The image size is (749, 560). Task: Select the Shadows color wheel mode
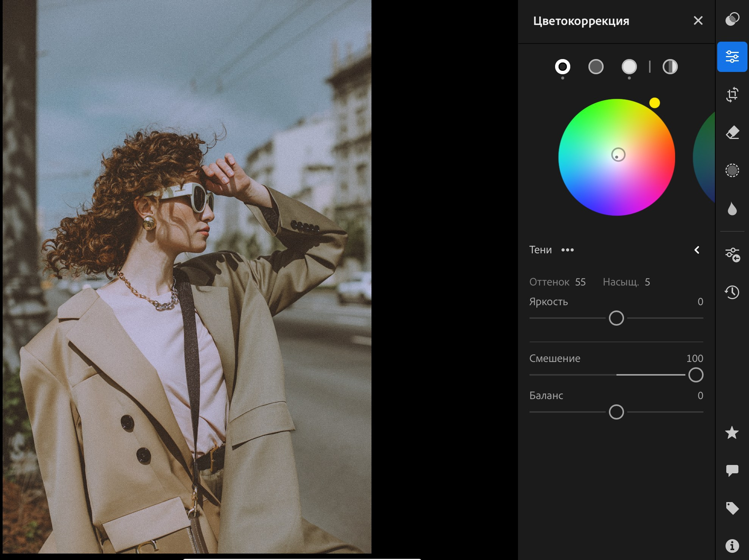tap(562, 67)
